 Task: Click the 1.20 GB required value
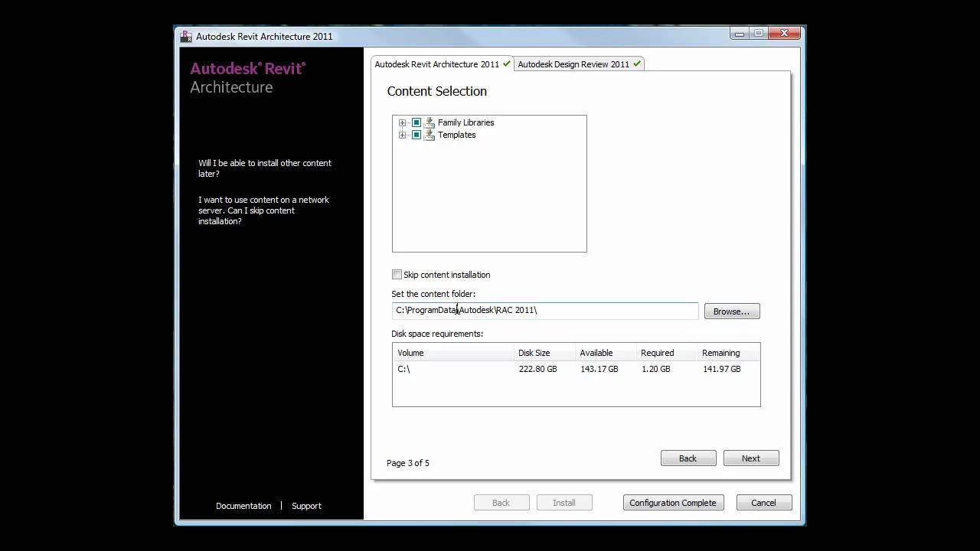click(655, 369)
